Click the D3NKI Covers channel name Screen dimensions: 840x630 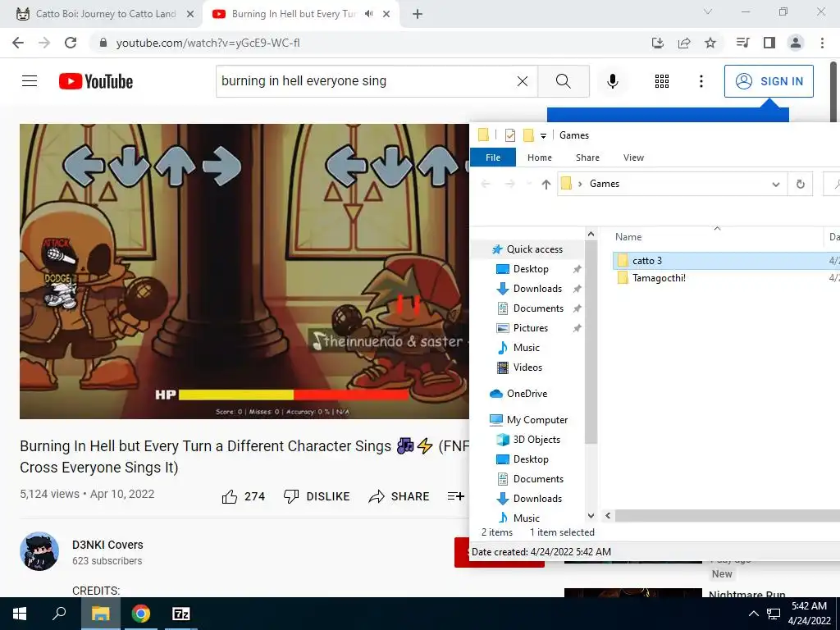point(107,545)
